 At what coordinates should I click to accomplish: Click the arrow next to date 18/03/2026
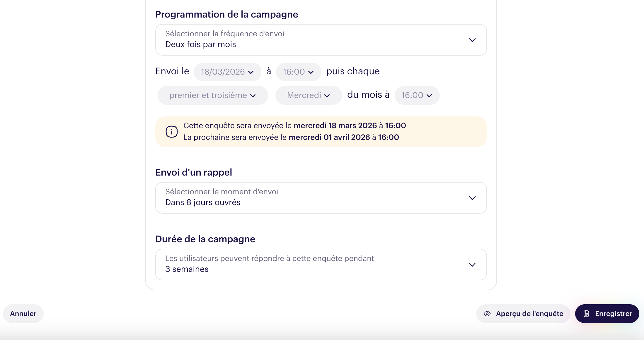coord(251,72)
